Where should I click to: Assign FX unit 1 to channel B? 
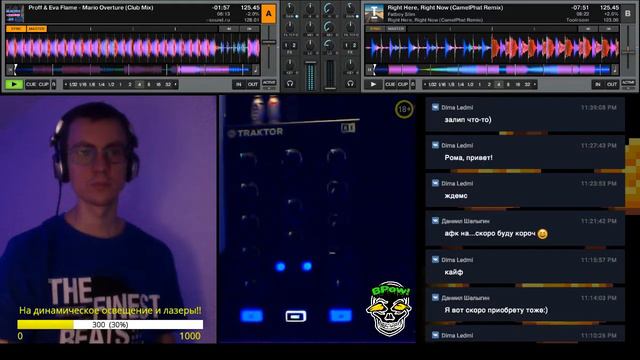coord(347,46)
